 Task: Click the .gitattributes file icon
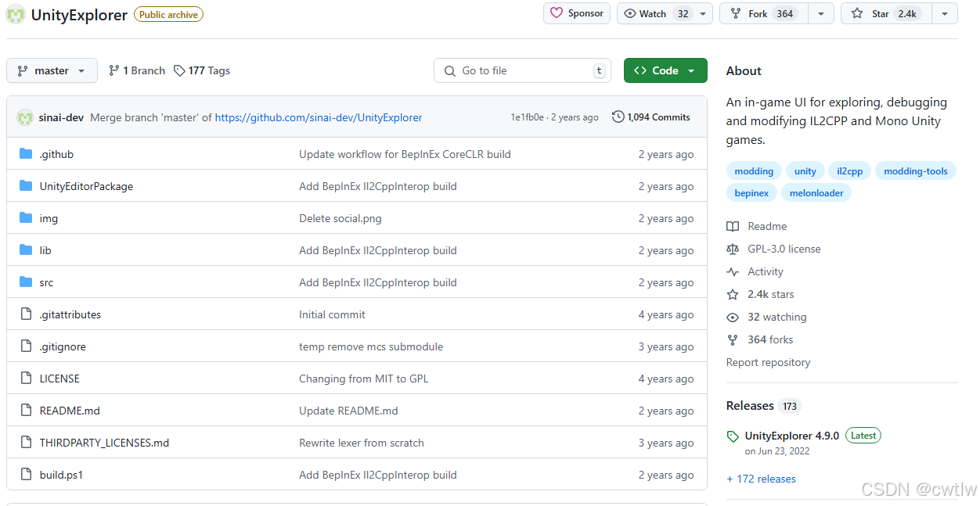coord(26,314)
